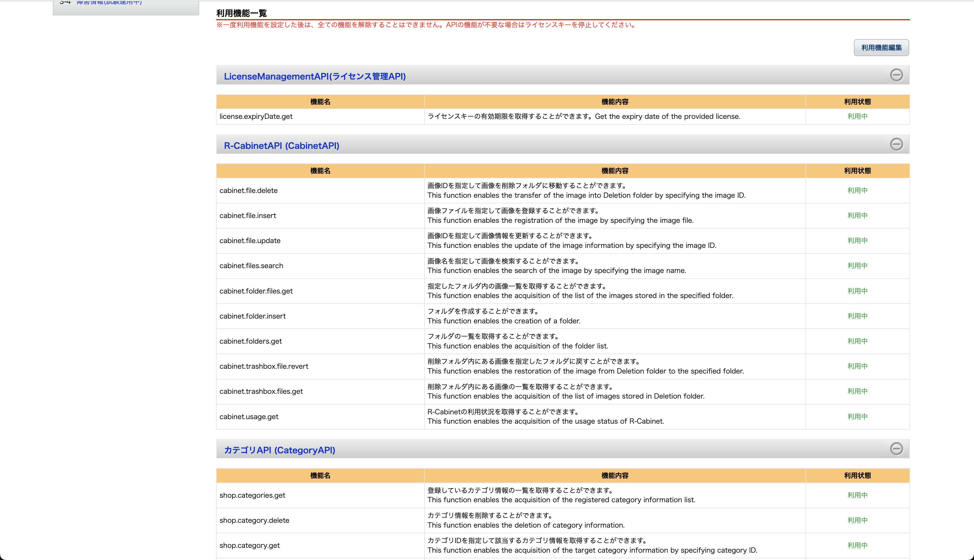Click the 利用機能編集 button
Image resolution: width=974 pixels, height=560 pixels.
[x=881, y=48]
